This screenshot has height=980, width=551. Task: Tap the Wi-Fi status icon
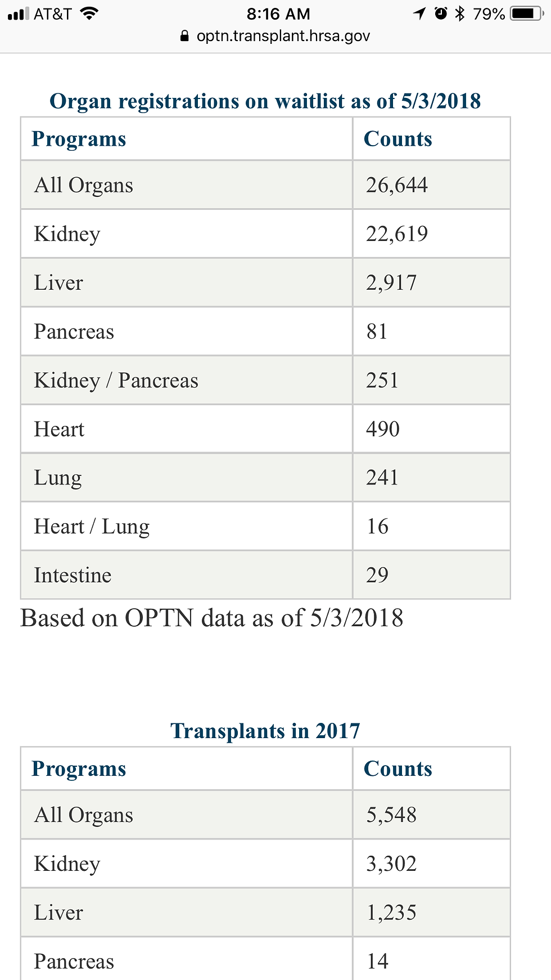click(89, 14)
